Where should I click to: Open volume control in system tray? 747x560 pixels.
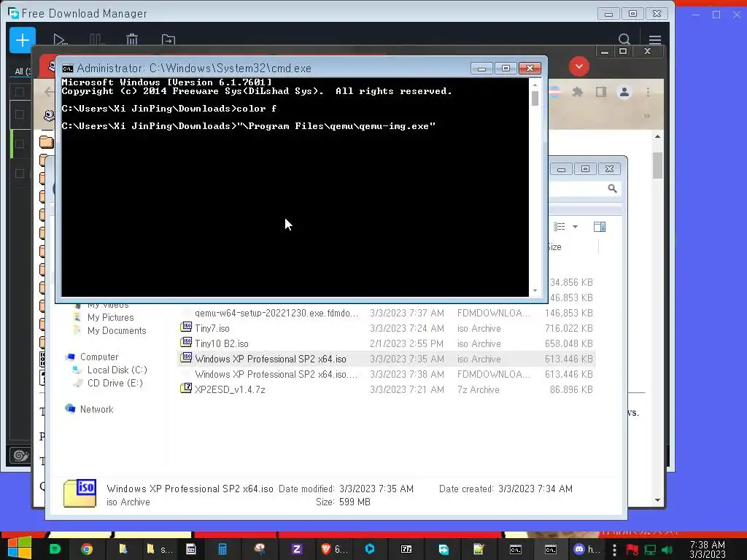(x=667, y=550)
